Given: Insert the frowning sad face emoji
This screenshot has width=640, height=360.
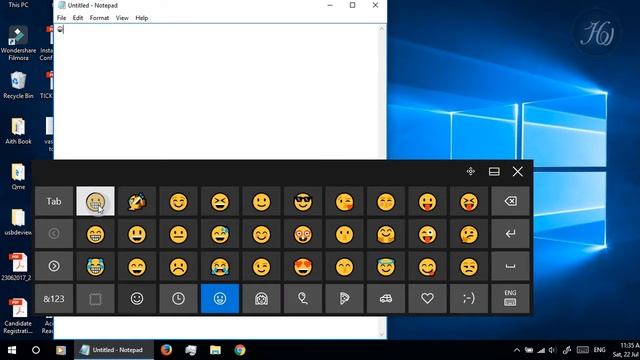Looking at the screenshot, I should (x=178, y=267).
